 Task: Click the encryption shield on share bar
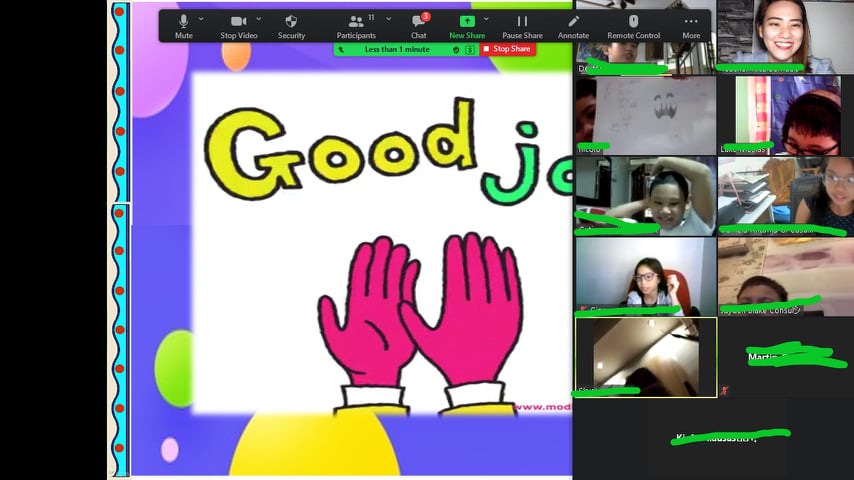click(456, 50)
